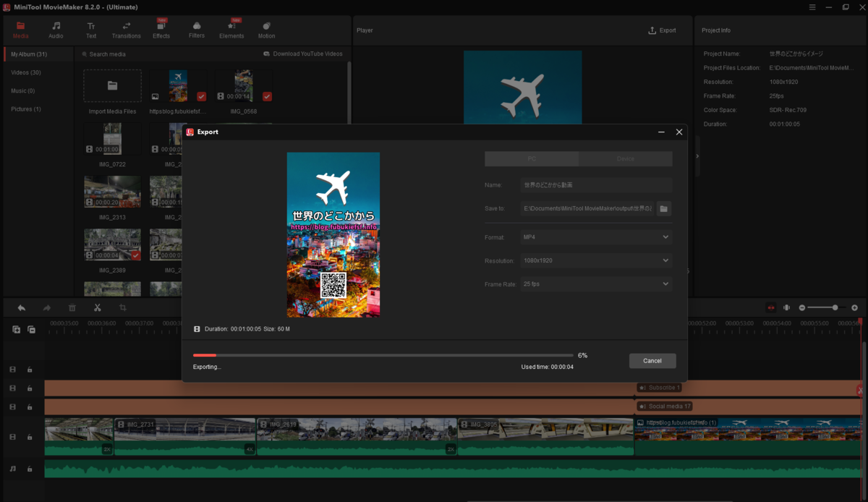
Task: Browse output folder with folder icon
Action: (x=663, y=208)
